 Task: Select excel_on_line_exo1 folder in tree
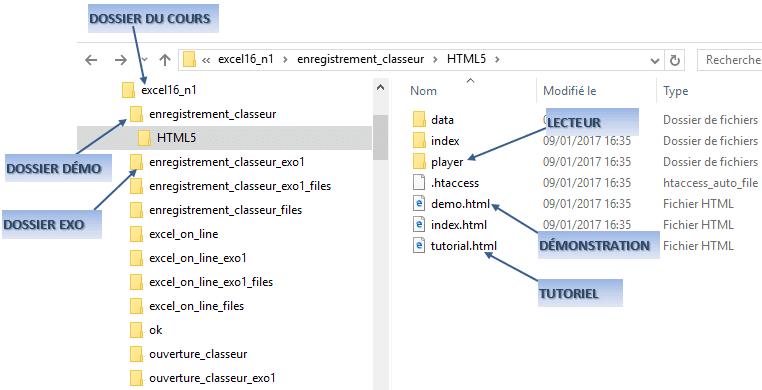point(198,258)
